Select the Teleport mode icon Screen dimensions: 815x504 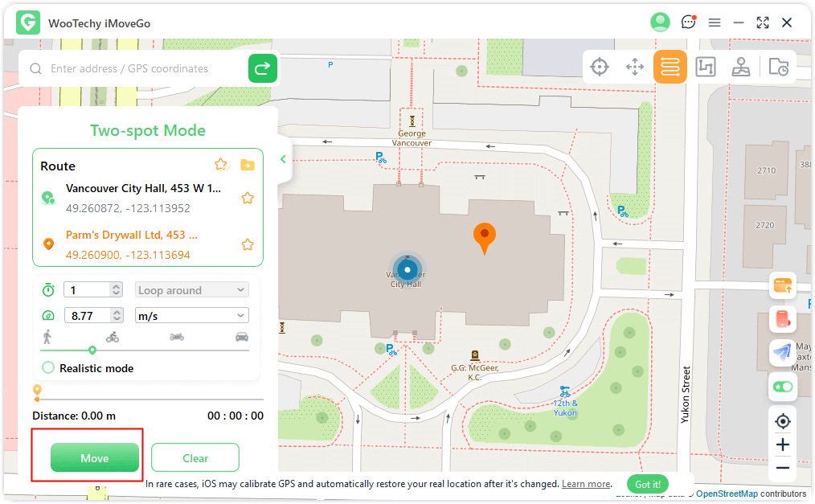coord(600,67)
